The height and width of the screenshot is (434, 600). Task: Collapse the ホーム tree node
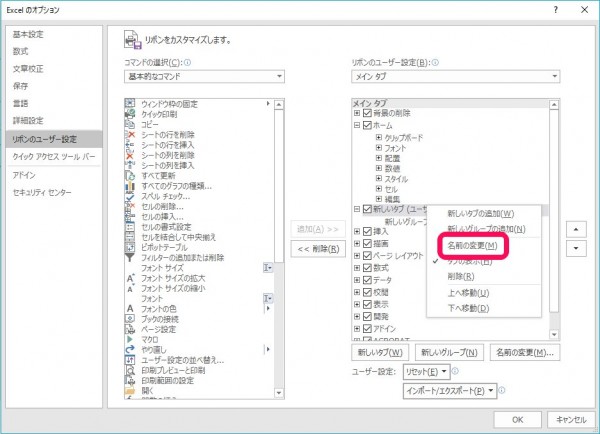coord(357,125)
